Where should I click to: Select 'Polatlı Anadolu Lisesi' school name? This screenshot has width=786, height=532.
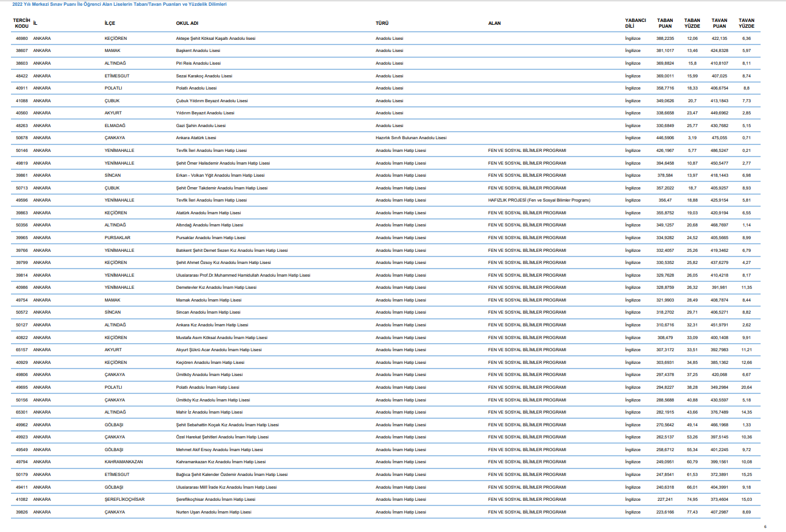click(x=196, y=88)
